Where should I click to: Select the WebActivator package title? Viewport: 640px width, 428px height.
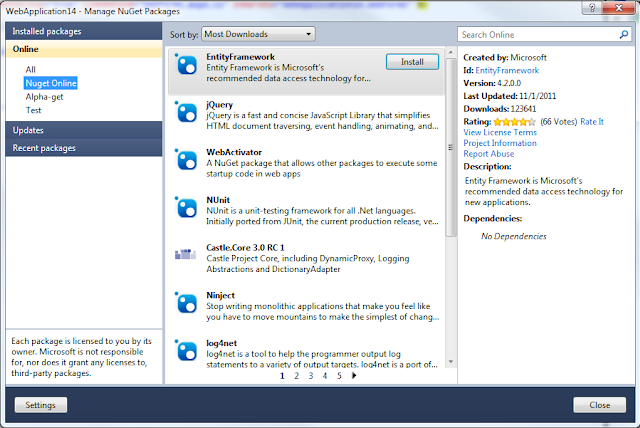click(x=234, y=152)
